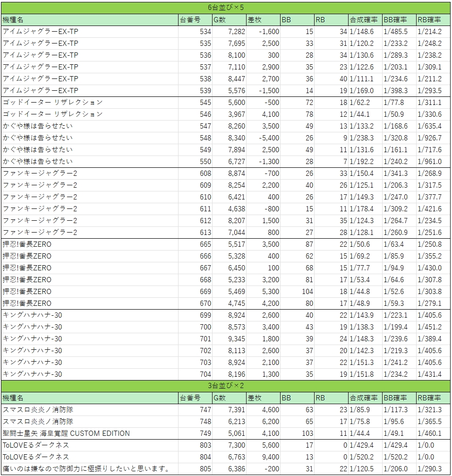Click the '痛いのは嫌なので防御力に極振りしたいと思います。' cell
Image resolution: width=452 pixels, height=476 pixels.
pyautogui.click(x=90, y=469)
